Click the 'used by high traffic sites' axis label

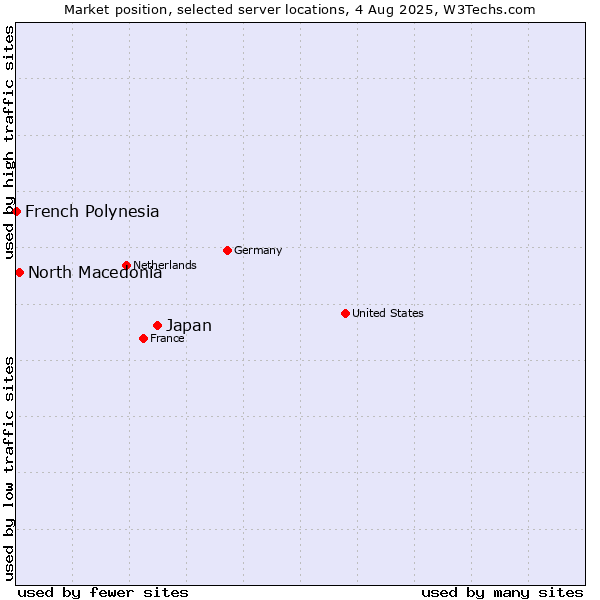[9, 142]
